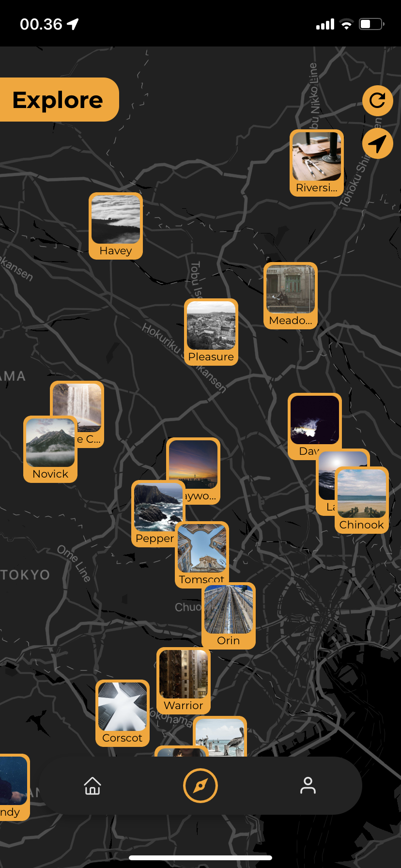Tap the status bar location arrow
This screenshot has height=868, width=401.
[73, 24]
